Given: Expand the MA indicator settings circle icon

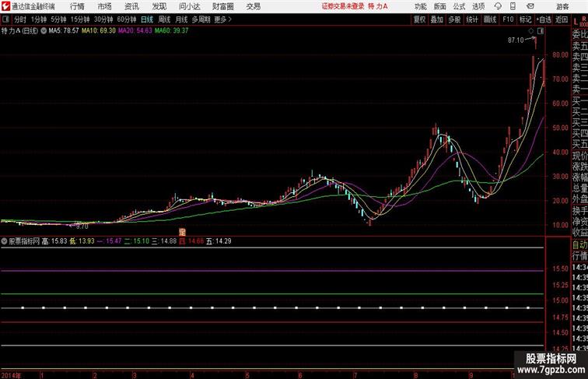Looking at the screenshot, I should (x=44, y=31).
